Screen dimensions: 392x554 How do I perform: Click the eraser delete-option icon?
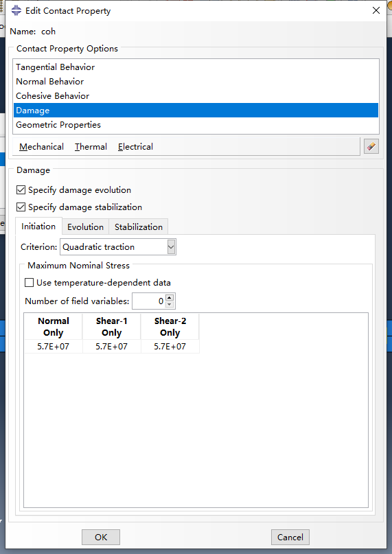coord(371,146)
